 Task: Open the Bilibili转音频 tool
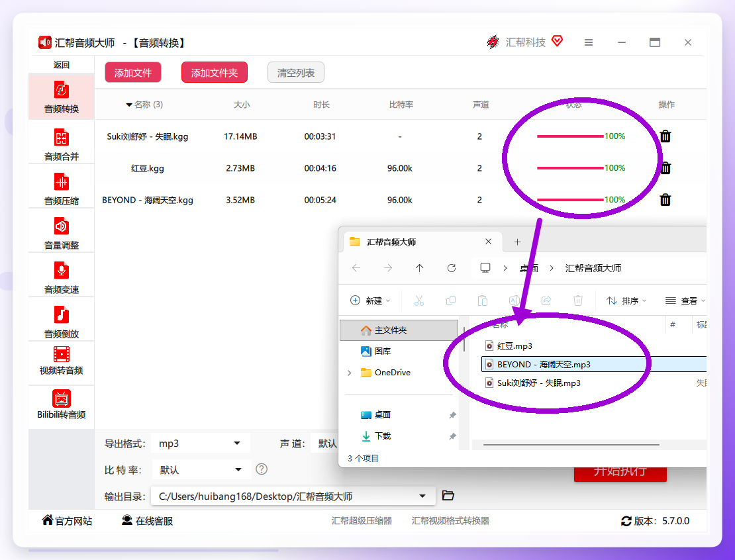(62, 404)
